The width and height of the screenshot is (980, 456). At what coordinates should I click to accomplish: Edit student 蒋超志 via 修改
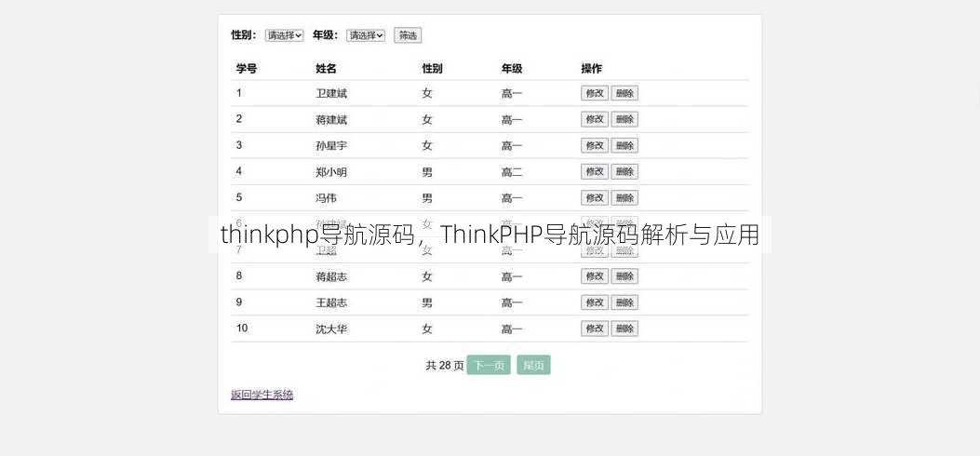595,276
